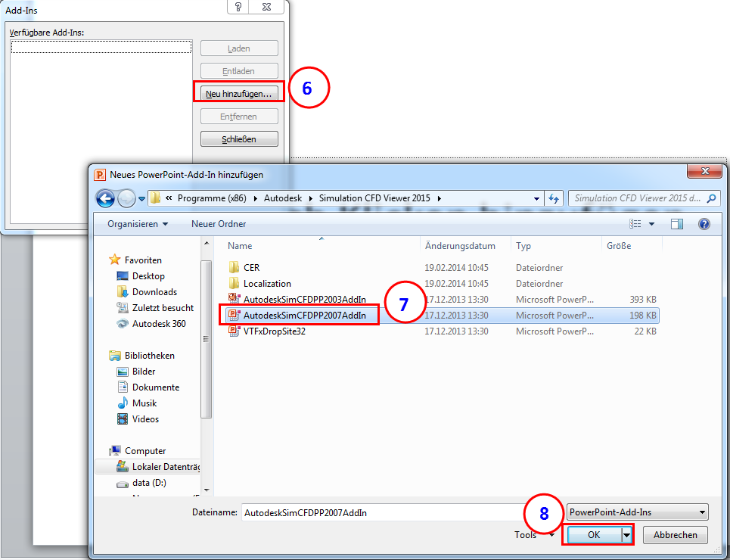Open Downloads in the navigation pane

point(154,291)
